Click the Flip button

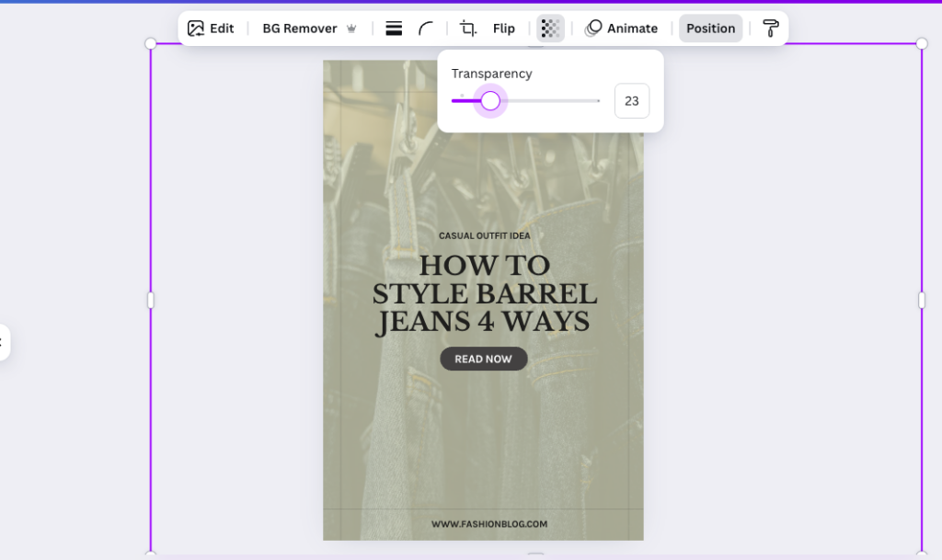click(x=503, y=29)
